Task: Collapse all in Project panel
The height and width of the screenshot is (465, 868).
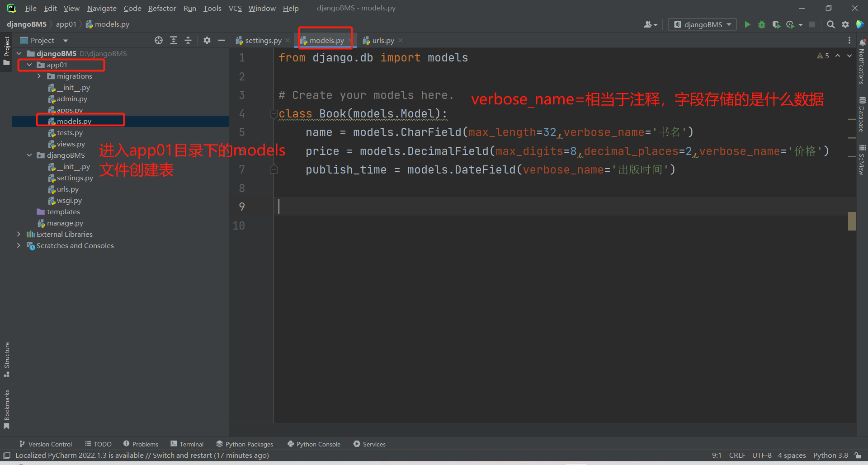Action: [188, 40]
